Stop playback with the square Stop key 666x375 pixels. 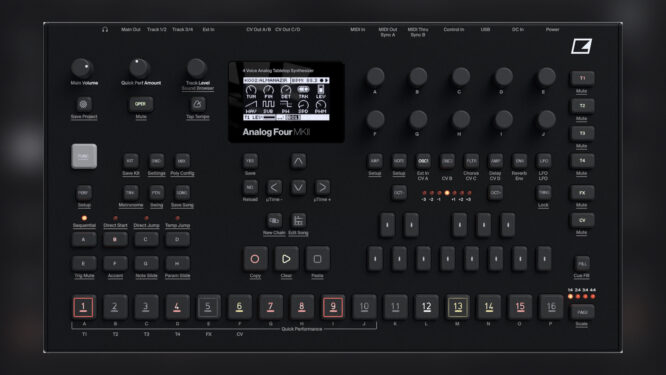317,259
